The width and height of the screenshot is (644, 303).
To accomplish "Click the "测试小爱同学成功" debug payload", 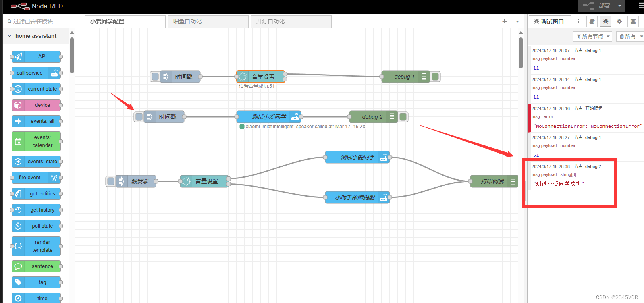I will tap(558, 184).
